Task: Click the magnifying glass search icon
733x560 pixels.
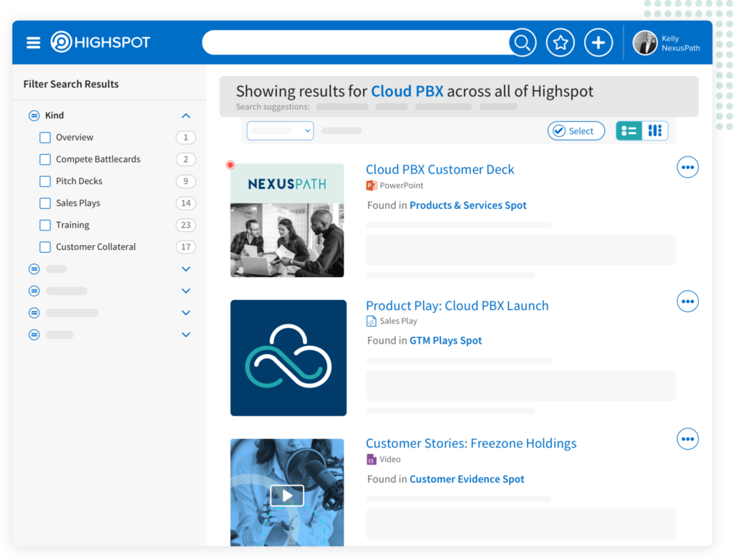Action: [523, 43]
